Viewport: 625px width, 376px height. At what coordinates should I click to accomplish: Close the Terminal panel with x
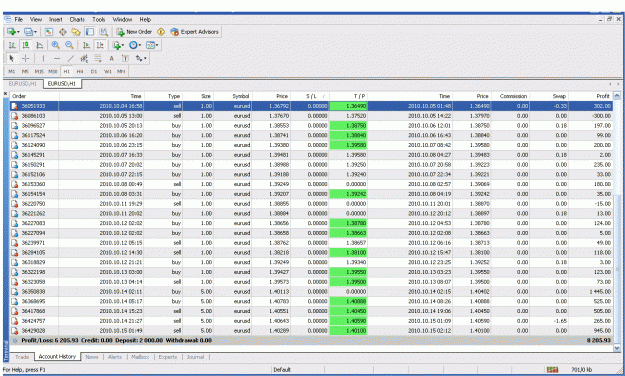5,94
